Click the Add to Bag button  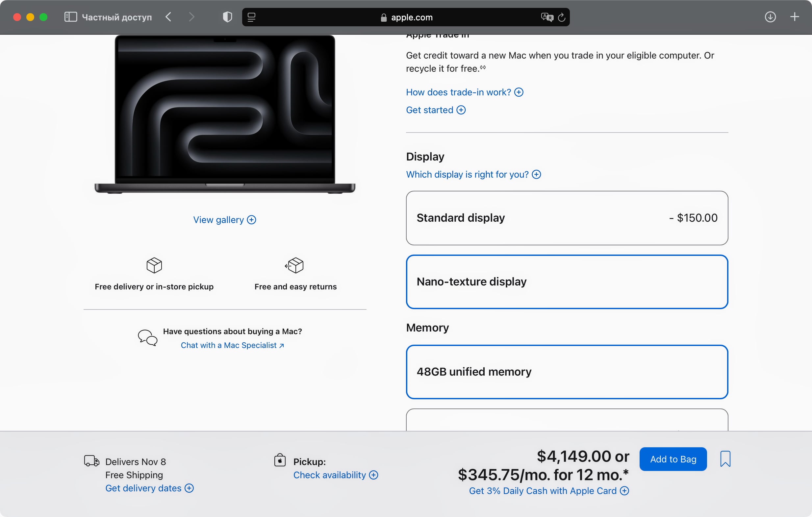[x=673, y=459]
